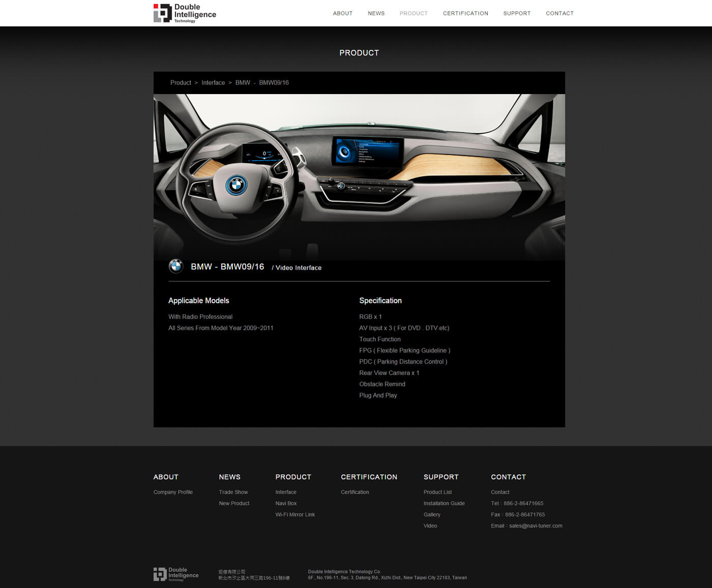This screenshot has height=588, width=712.
Task: Open CERTIFICATION in top navigation
Action: [465, 13]
